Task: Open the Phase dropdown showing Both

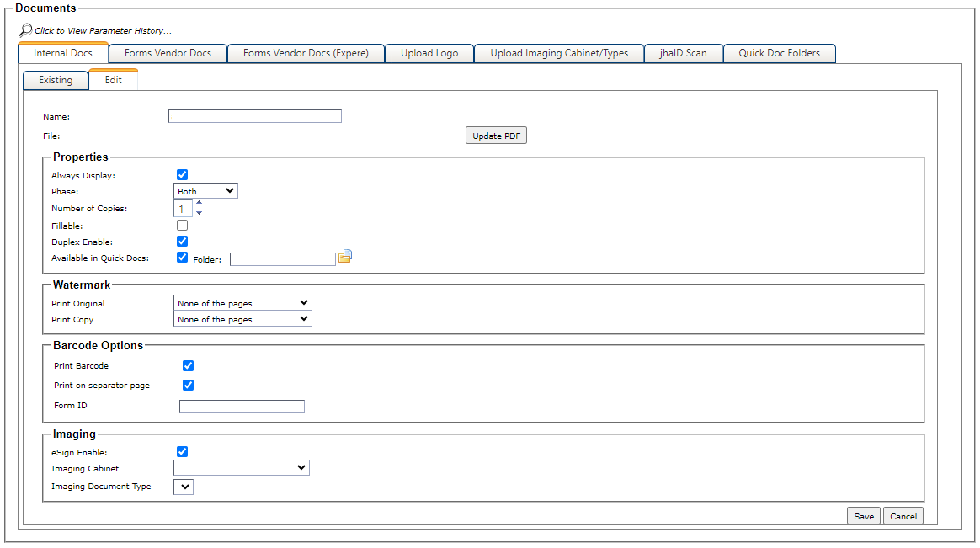Action: click(x=205, y=190)
